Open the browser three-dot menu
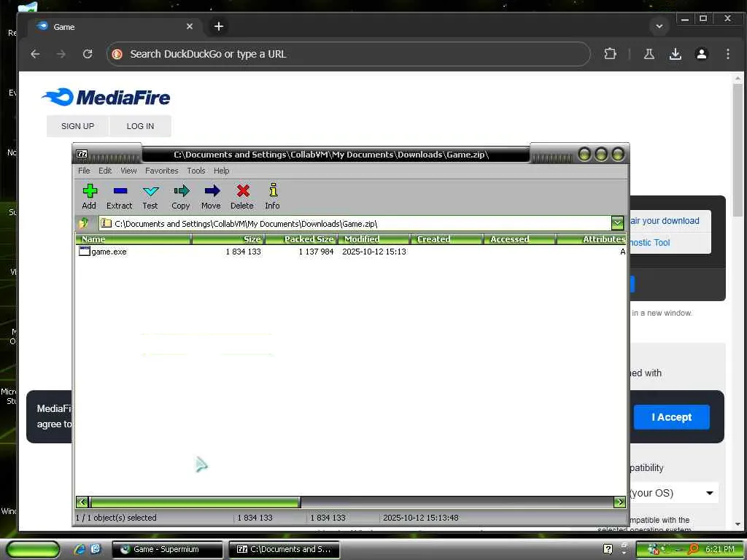The image size is (747, 560). [727, 54]
